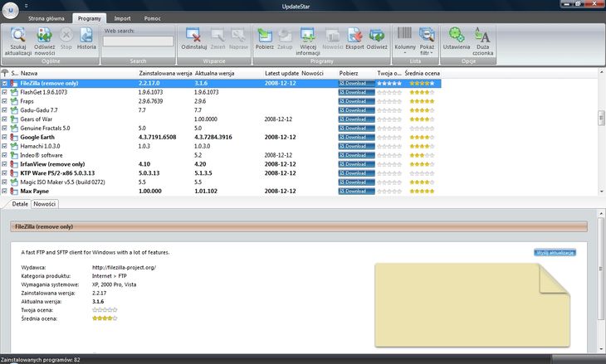
Task: Toggle checkbox for Google Earth
Action: click(x=5, y=137)
